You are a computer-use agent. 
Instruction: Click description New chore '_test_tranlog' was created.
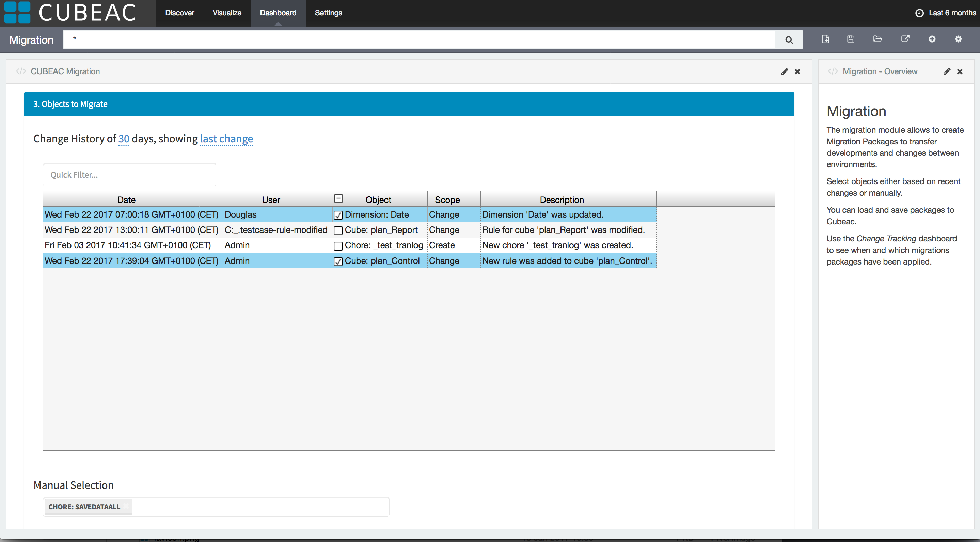[x=558, y=245]
